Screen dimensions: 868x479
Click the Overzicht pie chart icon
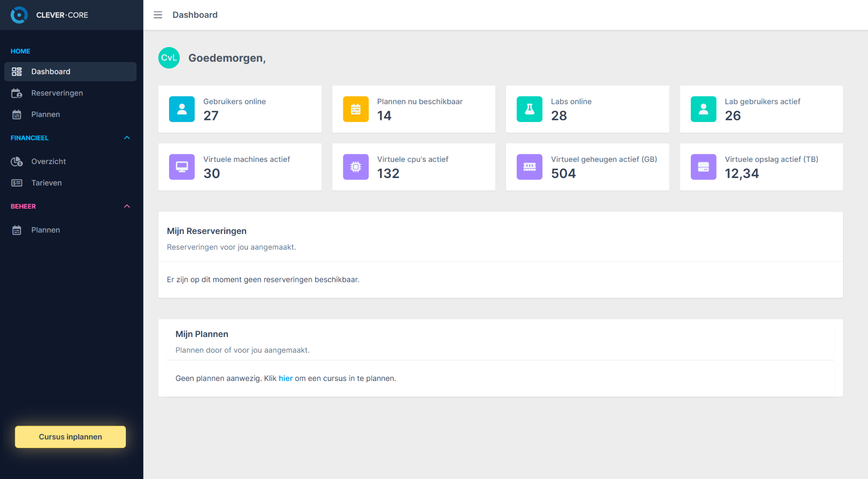click(x=17, y=162)
